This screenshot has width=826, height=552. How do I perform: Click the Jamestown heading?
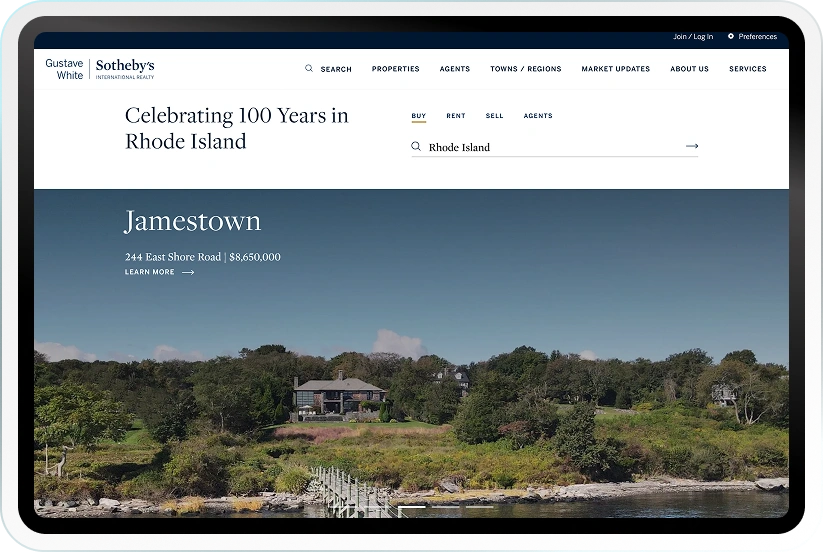193,221
